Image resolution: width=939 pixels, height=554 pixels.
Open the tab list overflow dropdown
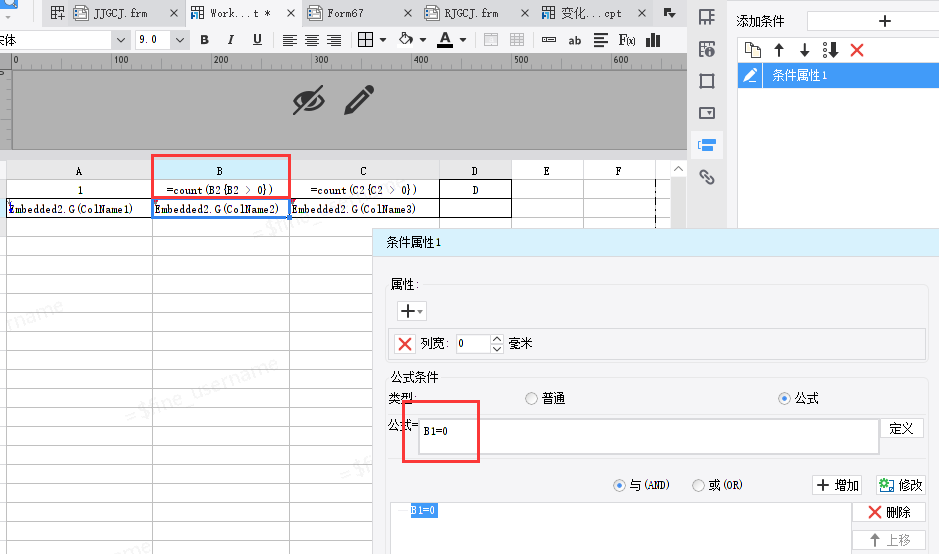pyautogui.click(x=670, y=13)
